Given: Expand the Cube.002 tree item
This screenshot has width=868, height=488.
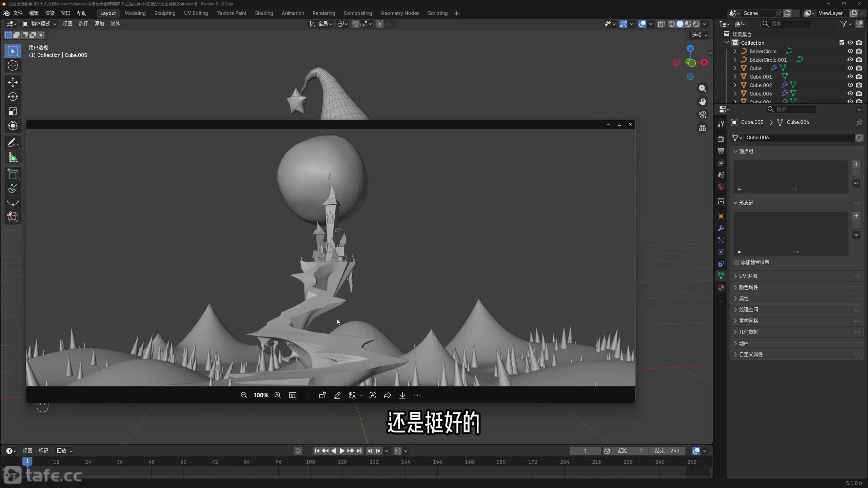Looking at the screenshot, I should tap(735, 85).
